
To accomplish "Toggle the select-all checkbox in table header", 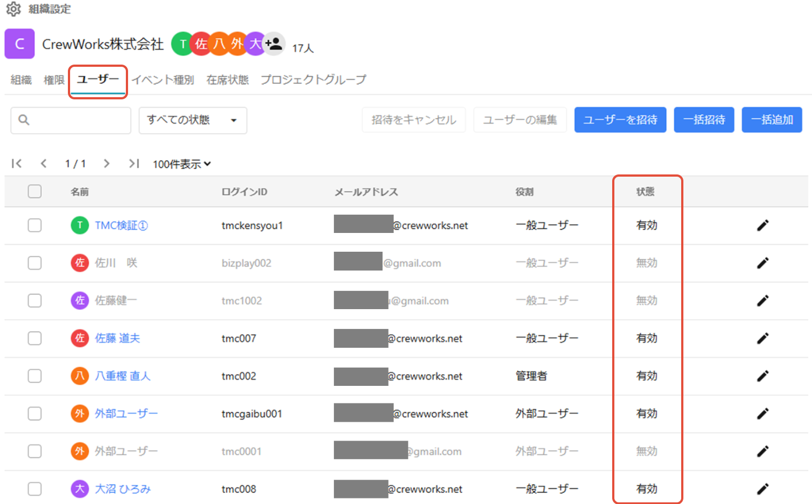I will pyautogui.click(x=35, y=191).
